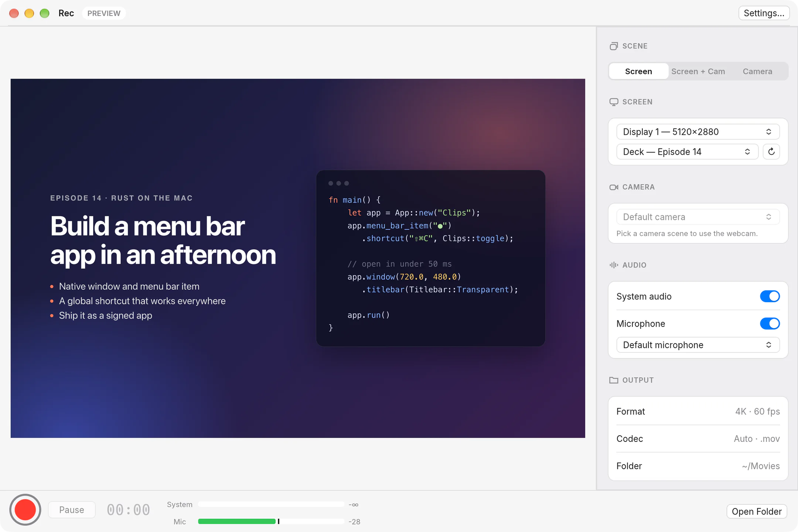Open Settings... from the title bar
The width and height of the screenshot is (798, 532).
click(764, 13)
